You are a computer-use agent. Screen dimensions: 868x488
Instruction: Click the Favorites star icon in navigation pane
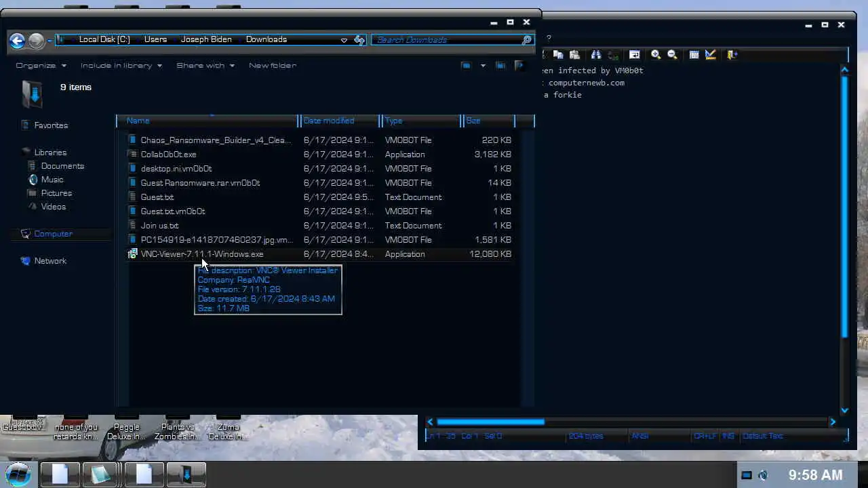[26, 125]
